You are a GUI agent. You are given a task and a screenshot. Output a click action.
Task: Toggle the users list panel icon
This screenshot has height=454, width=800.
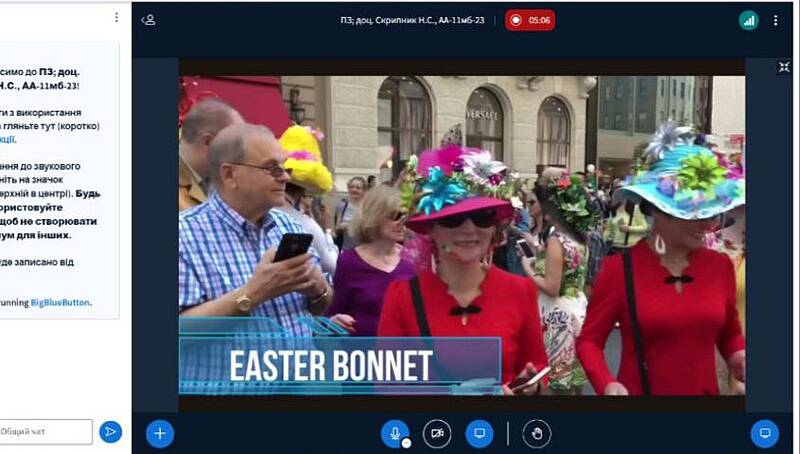pos(148,19)
